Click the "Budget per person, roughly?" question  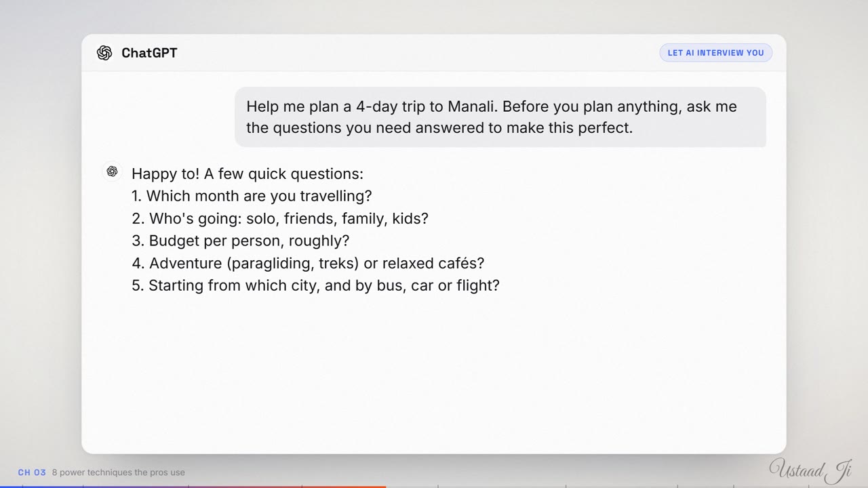click(241, 241)
